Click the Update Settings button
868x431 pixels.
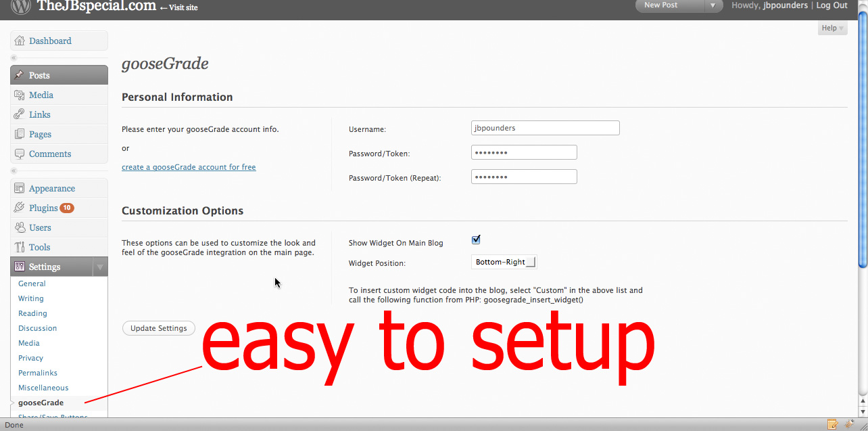click(159, 328)
